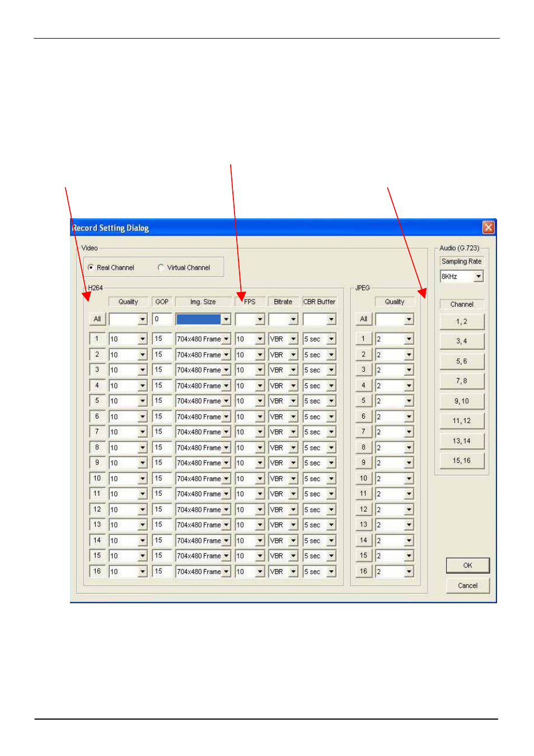Click the audio channel 11, 12 button

(462, 421)
